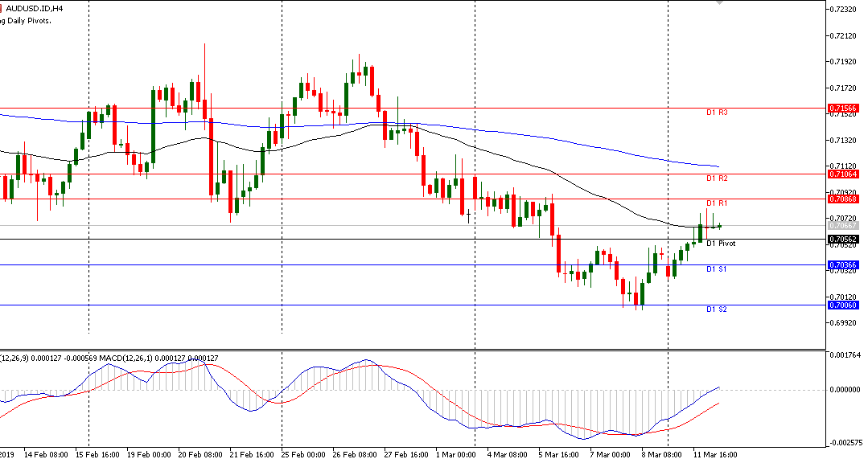Select the D1 R1 pivot label
This screenshot has height=459, width=868.
click(717, 203)
